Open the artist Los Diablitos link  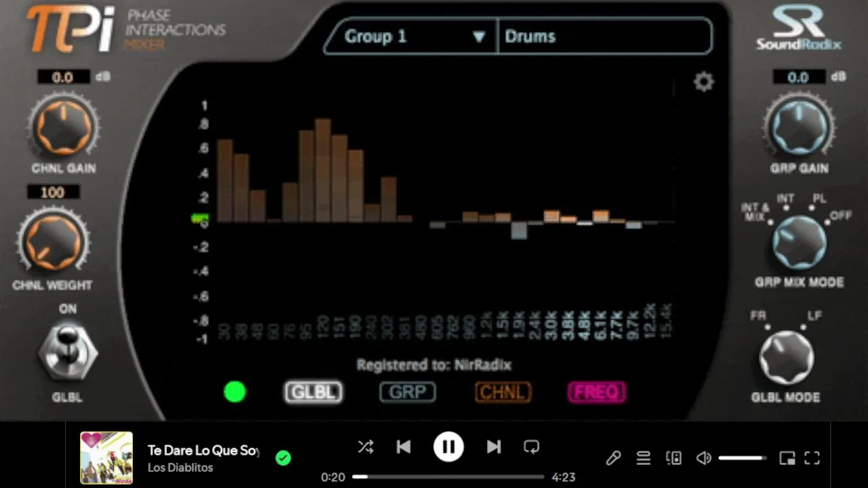180,468
